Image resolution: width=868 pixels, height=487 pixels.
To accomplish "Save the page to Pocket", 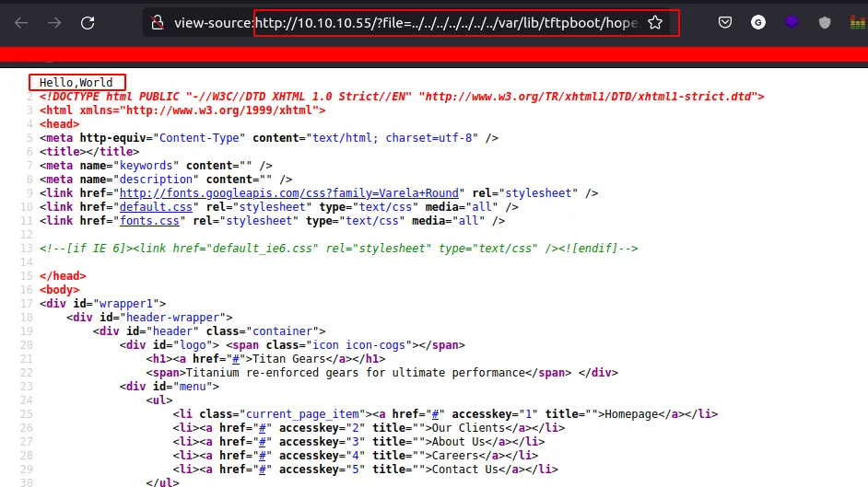I will tap(726, 23).
